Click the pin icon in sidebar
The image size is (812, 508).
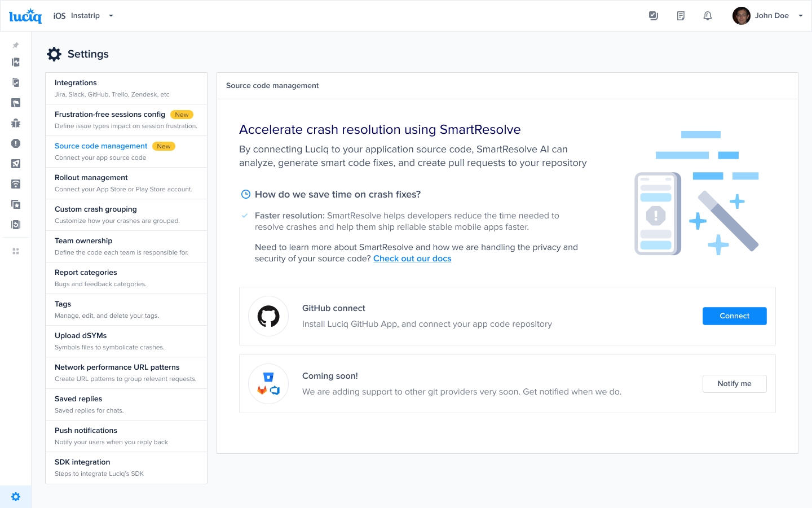click(16, 45)
